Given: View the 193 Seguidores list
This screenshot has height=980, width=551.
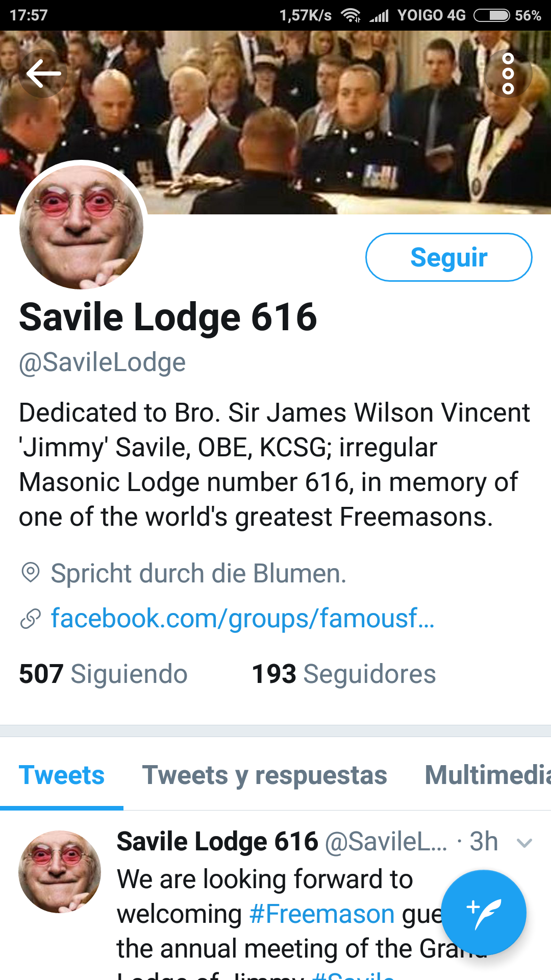Looking at the screenshot, I should 344,674.
